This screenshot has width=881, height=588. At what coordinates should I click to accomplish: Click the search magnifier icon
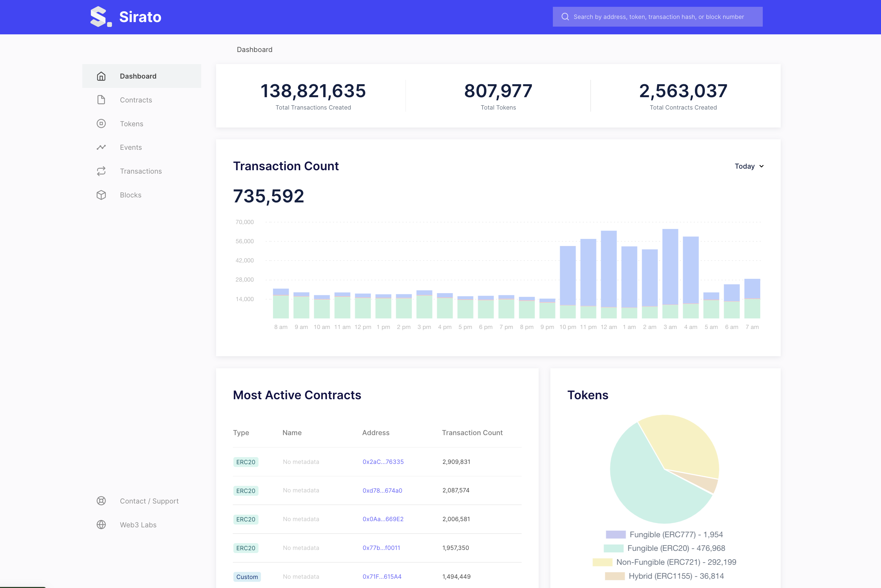click(565, 16)
